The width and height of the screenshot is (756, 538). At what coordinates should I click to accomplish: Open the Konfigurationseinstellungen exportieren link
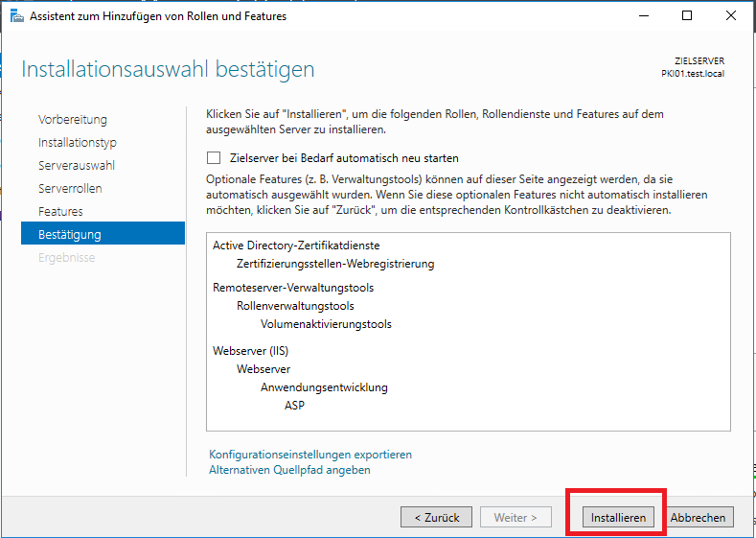(310, 455)
